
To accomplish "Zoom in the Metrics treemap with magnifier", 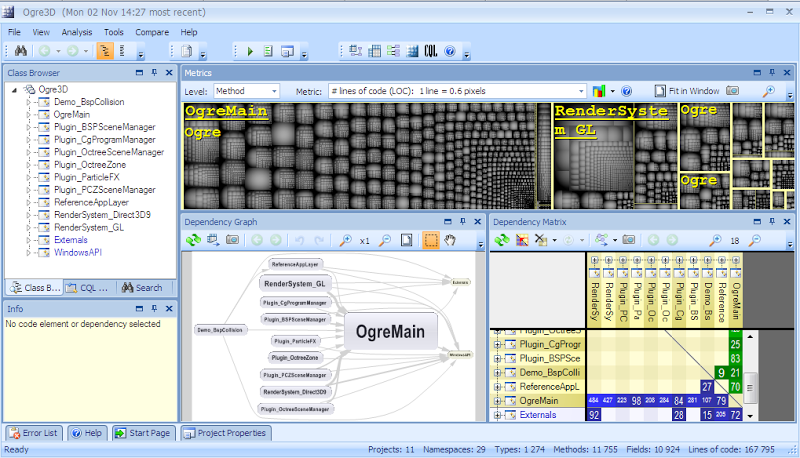I will pos(768,91).
